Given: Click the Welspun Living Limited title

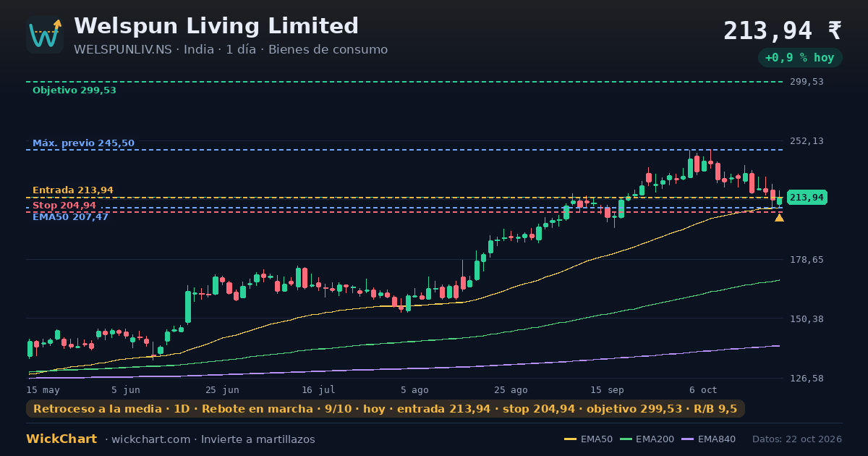Looking at the screenshot, I should coord(216,26).
